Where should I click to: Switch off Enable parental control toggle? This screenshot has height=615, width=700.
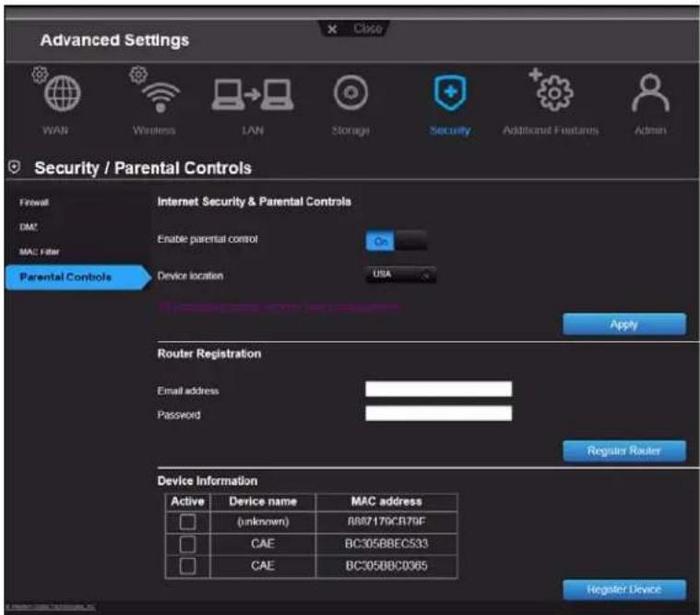(x=397, y=241)
